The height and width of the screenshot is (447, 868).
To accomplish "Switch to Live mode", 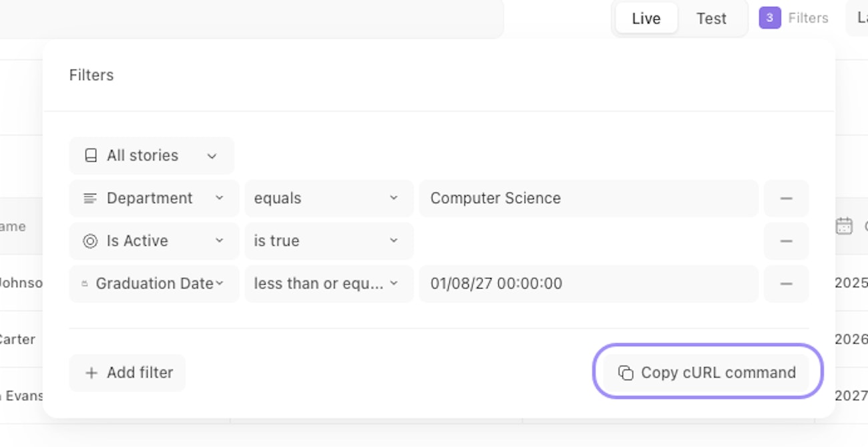I will tap(646, 19).
